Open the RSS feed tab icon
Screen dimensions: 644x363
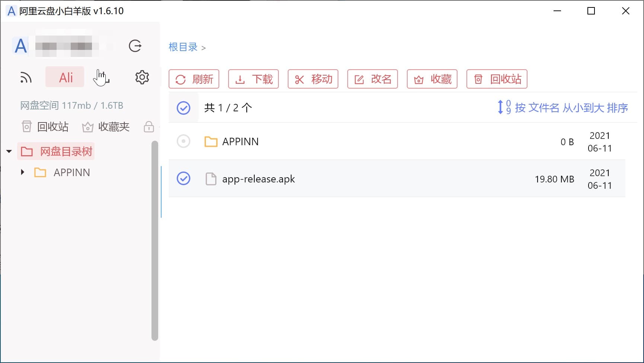coord(26,77)
